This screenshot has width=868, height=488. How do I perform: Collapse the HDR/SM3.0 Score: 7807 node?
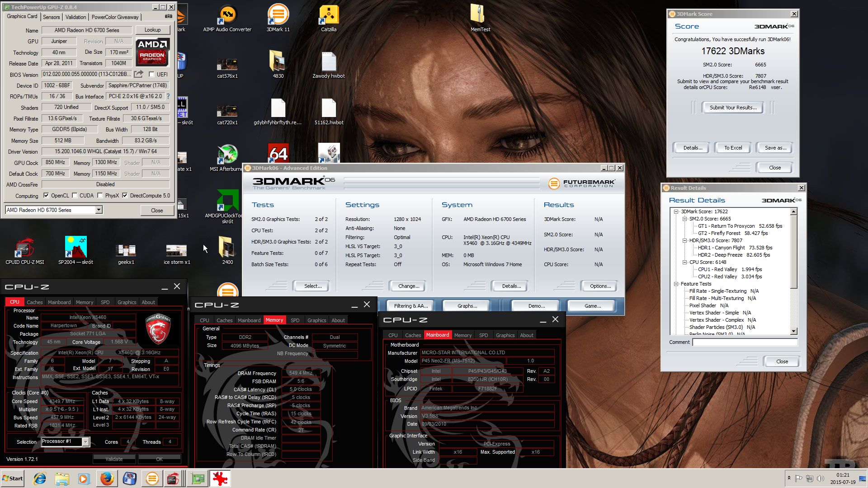(684, 240)
